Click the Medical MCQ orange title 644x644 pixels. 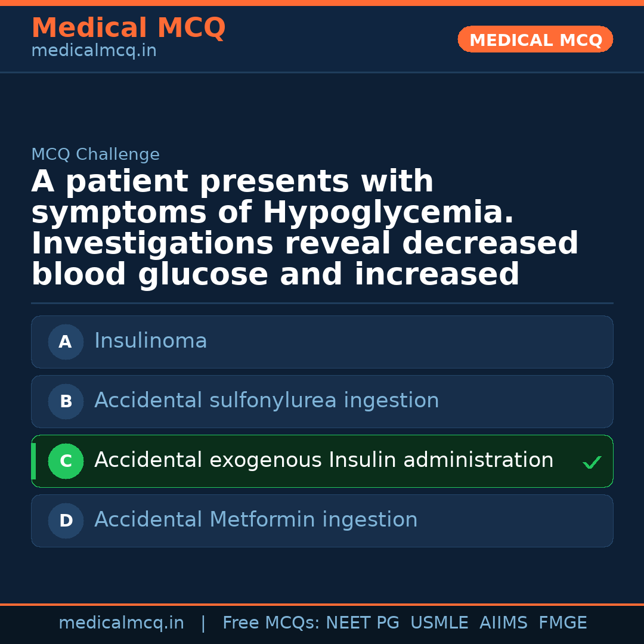pos(128,28)
